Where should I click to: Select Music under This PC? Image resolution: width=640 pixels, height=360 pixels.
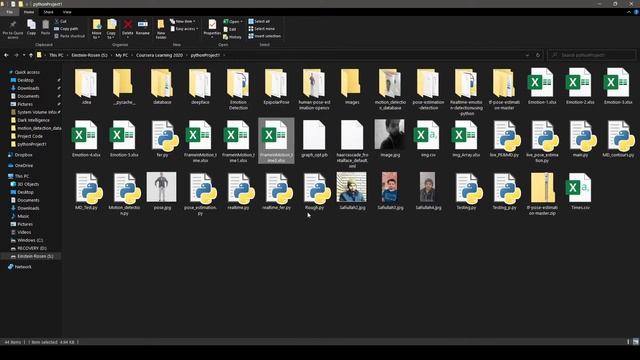coord(23,216)
